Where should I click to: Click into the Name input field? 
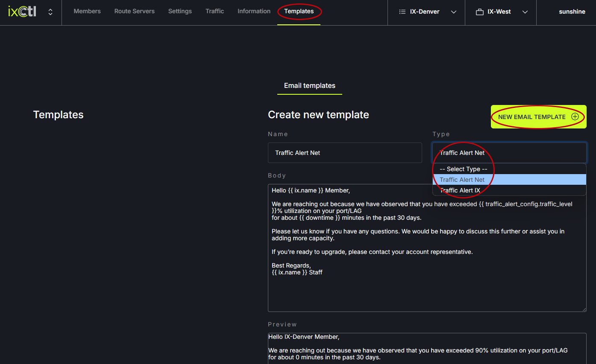[345, 153]
